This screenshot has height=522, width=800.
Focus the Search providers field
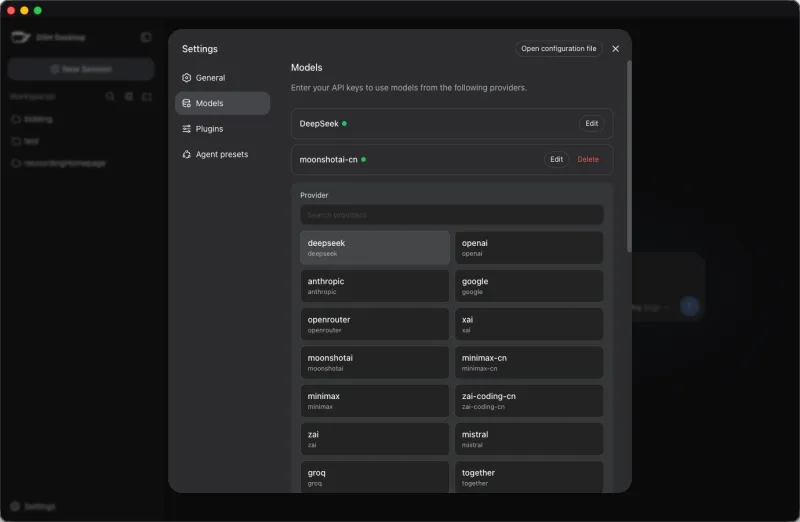point(452,215)
